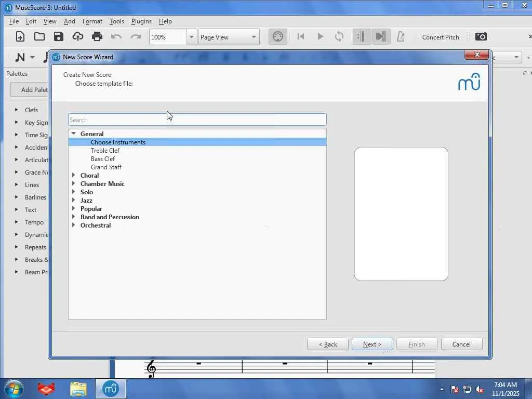Toggle the Pan score during playback icon
This screenshot has width=532, height=399.
[x=381, y=36]
